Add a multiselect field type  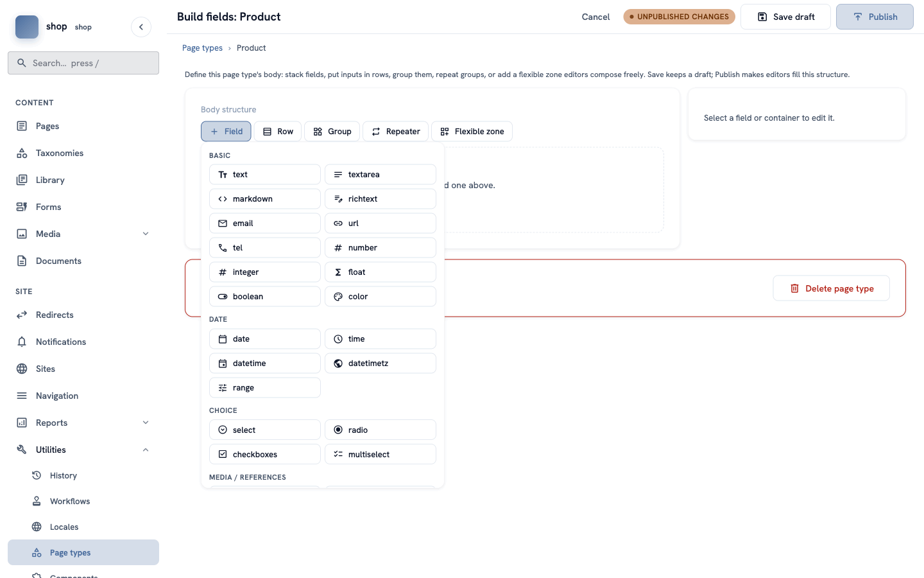[x=381, y=455]
